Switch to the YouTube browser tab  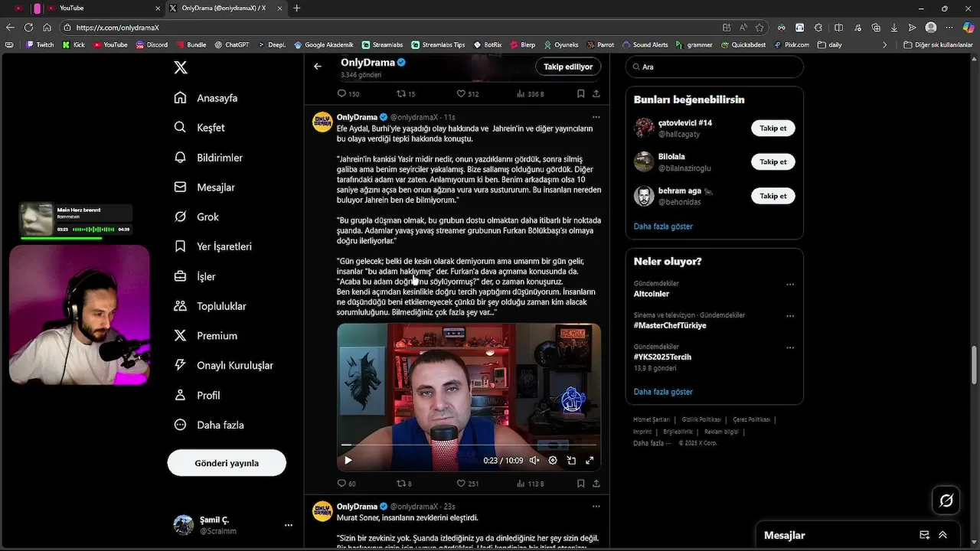(103, 8)
